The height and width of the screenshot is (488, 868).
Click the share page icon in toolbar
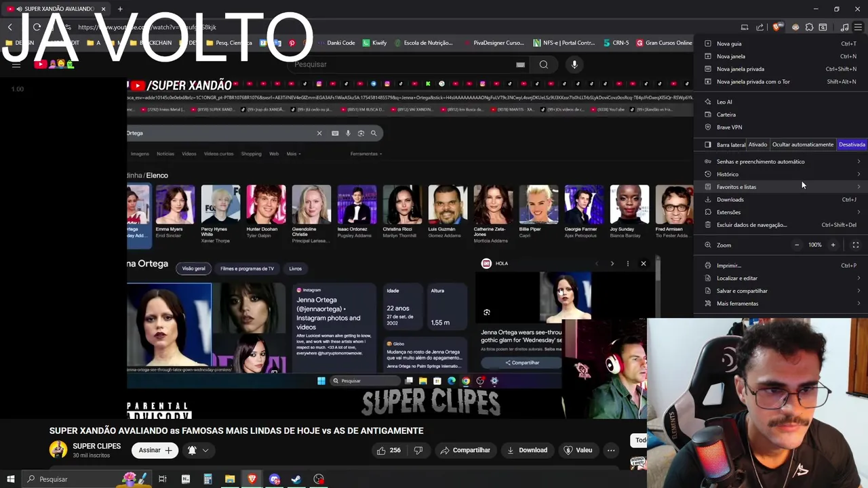[x=759, y=27]
